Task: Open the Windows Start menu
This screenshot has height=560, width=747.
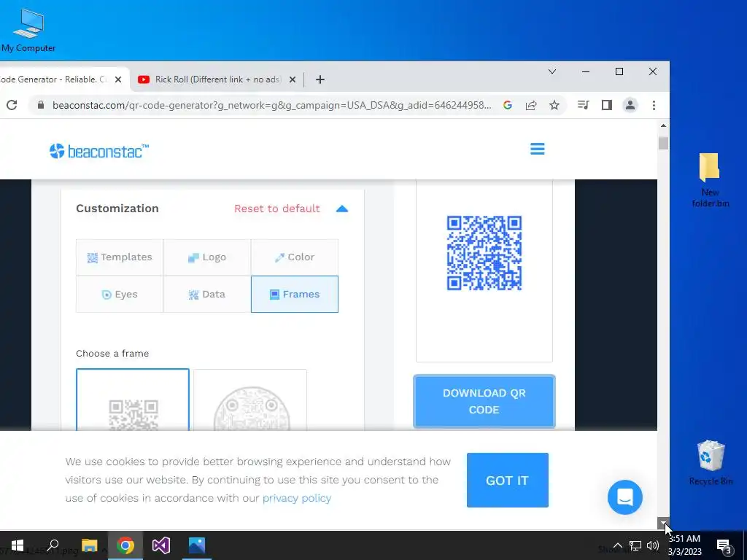Action: pyautogui.click(x=18, y=545)
